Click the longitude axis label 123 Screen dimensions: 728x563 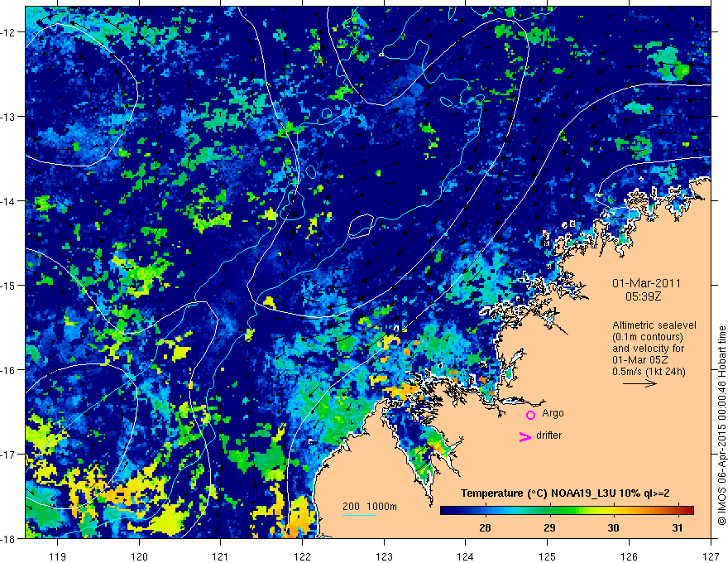[x=384, y=556]
